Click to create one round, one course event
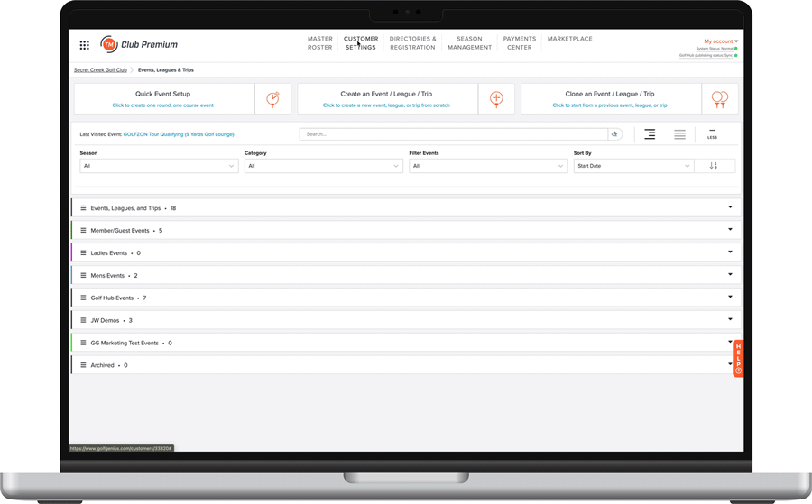 coord(163,105)
